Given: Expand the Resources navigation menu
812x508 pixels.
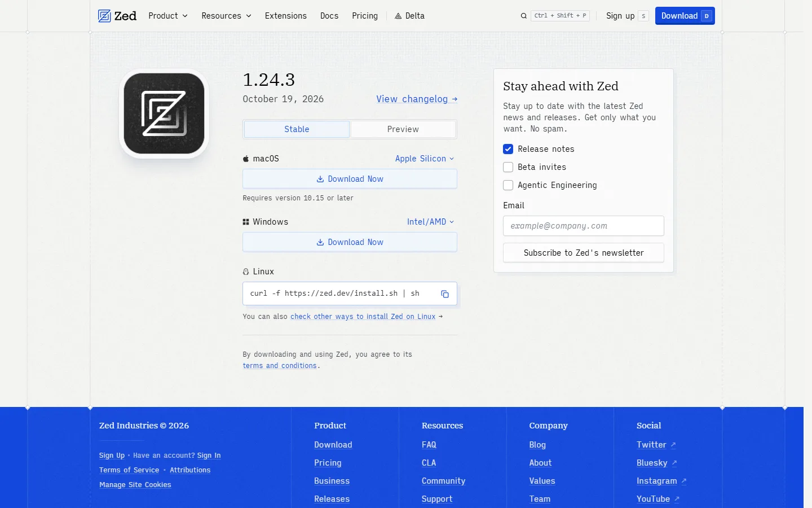Looking at the screenshot, I should (x=227, y=16).
